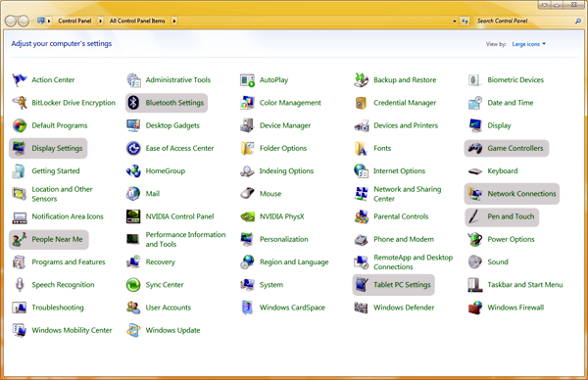Open the Sync Center green icon

pos(133,285)
